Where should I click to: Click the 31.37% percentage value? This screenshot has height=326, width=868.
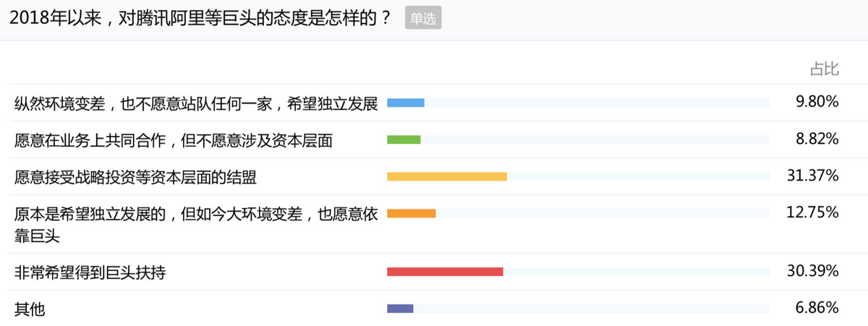click(x=812, y=175)
